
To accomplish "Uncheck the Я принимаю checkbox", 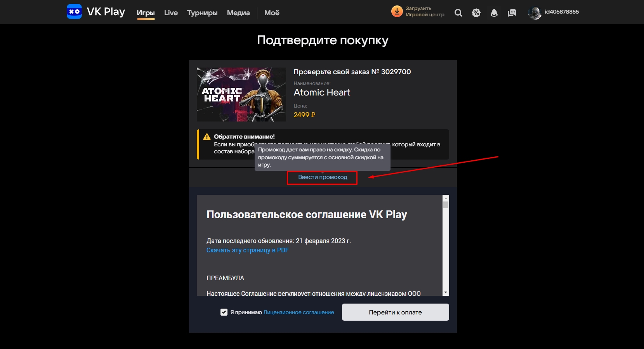I will coord(224,312).
